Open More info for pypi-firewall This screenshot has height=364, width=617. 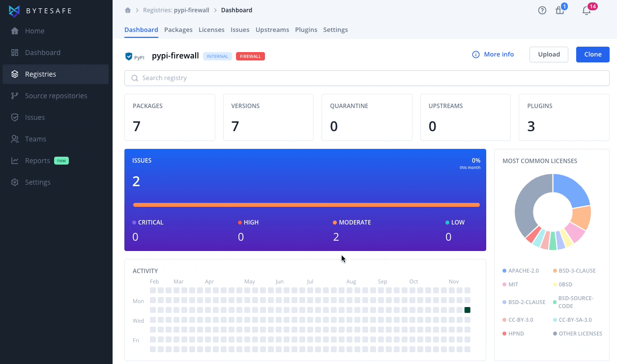point(493,55)
